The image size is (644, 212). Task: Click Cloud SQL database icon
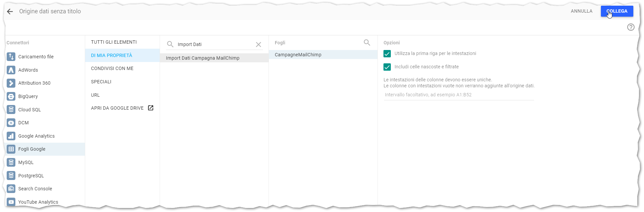[x=11, y=110]
